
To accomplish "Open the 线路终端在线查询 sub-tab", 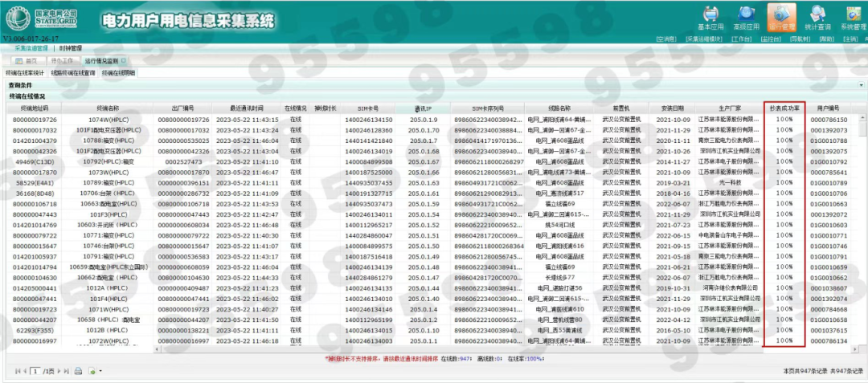I will coord(73,73).
